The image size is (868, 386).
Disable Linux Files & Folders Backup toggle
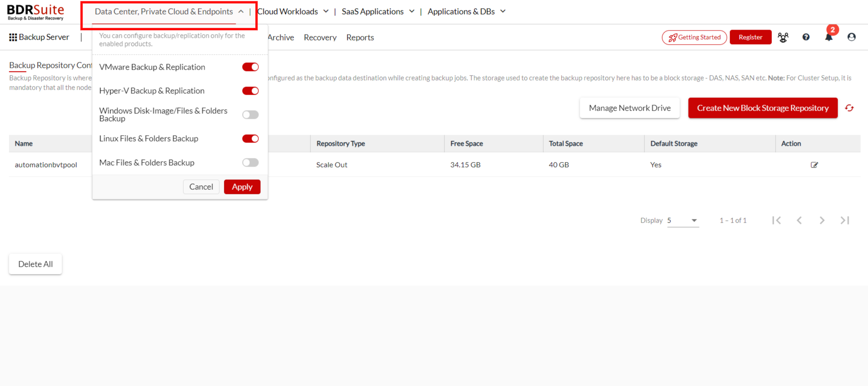coord(250,139)
